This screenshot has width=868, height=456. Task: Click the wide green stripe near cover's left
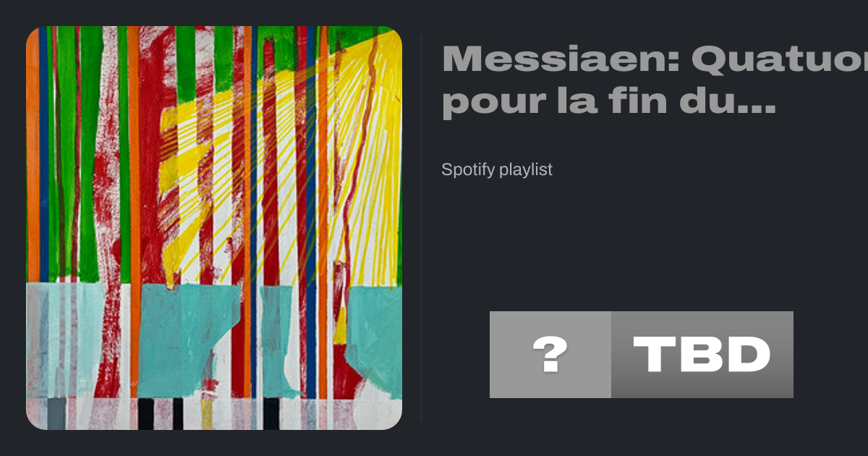click(90, 152)
